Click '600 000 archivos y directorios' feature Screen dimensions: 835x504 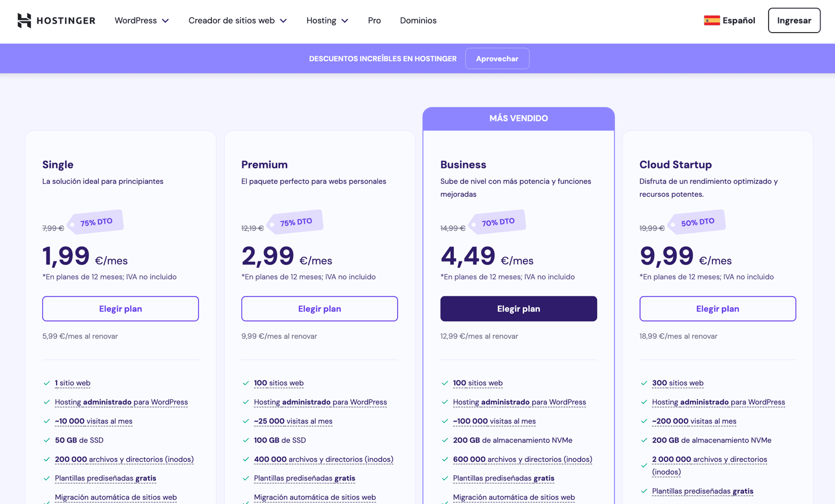click(x=522, y=459)
